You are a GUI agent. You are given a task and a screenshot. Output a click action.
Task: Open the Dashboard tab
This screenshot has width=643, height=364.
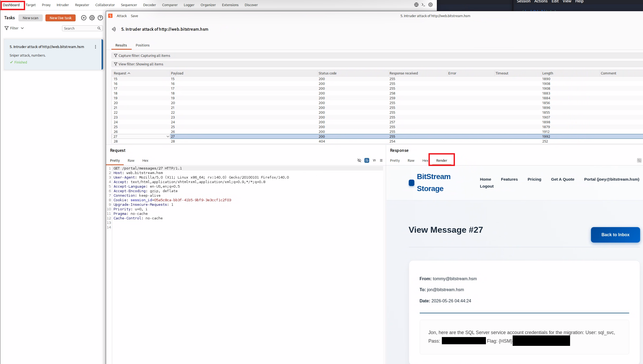(11, 5)
